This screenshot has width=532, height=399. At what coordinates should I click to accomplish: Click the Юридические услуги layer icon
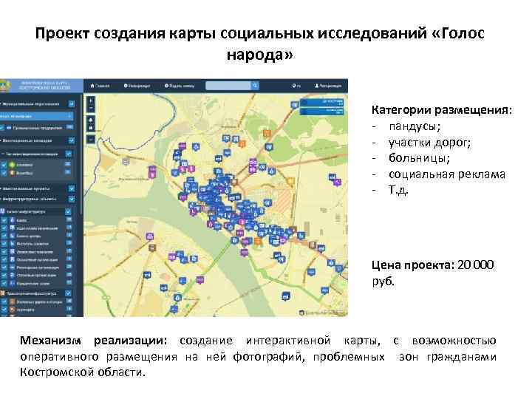(x=13, y=283)
